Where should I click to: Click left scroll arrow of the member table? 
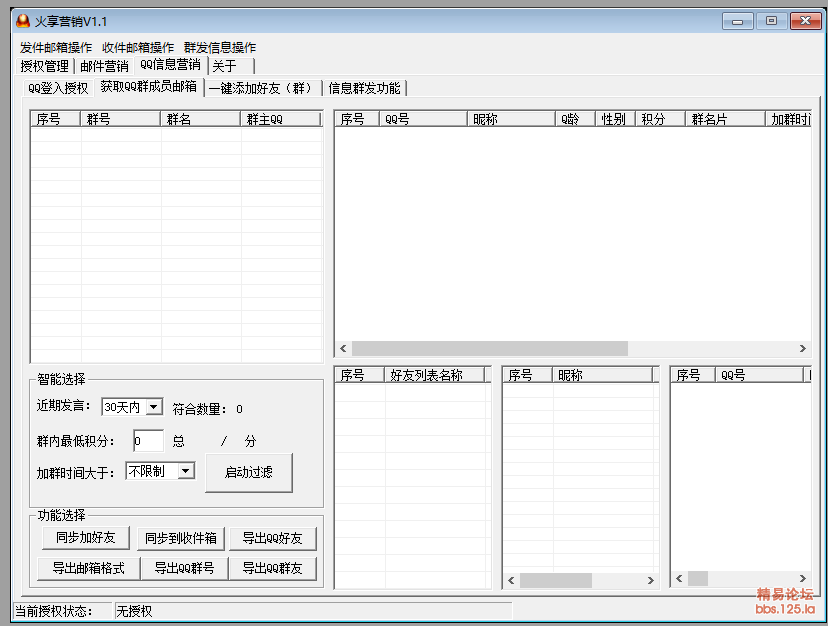(x=343, y=349)
